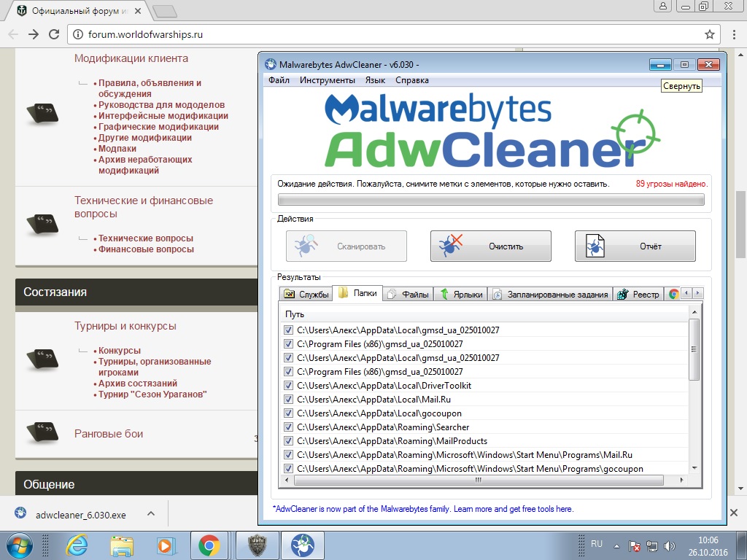Click forum icon beside Технические и финансовые вопросы
747x560 pixels.
point(42,225)
